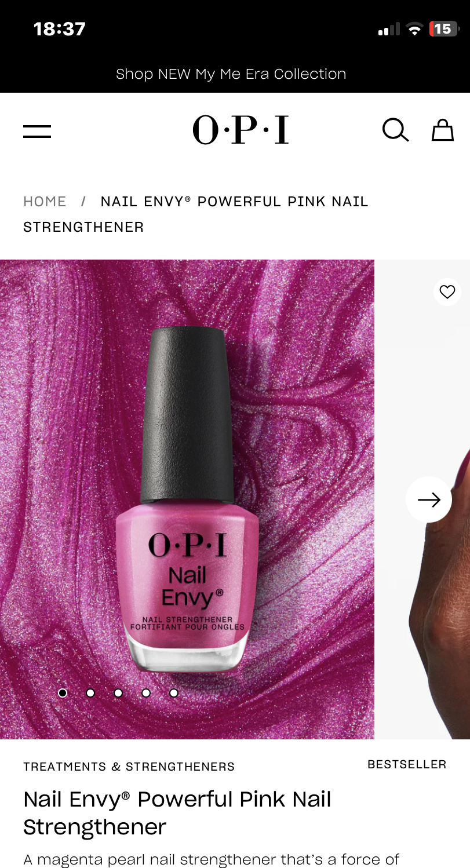Tap the Wi-Fi status icon
The image size is (470, 868).
(x=414, y=30)
